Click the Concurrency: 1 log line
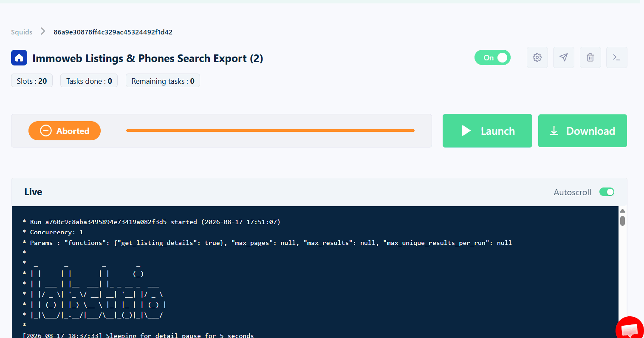The width and height of the screenshot is (644, 338). pyautogui.click(x=53, y=232)
